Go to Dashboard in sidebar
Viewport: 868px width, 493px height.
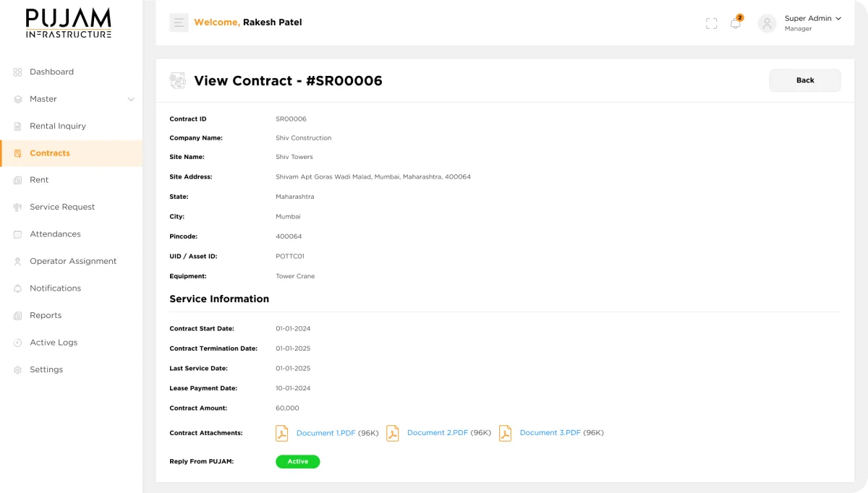click(51, 72)
